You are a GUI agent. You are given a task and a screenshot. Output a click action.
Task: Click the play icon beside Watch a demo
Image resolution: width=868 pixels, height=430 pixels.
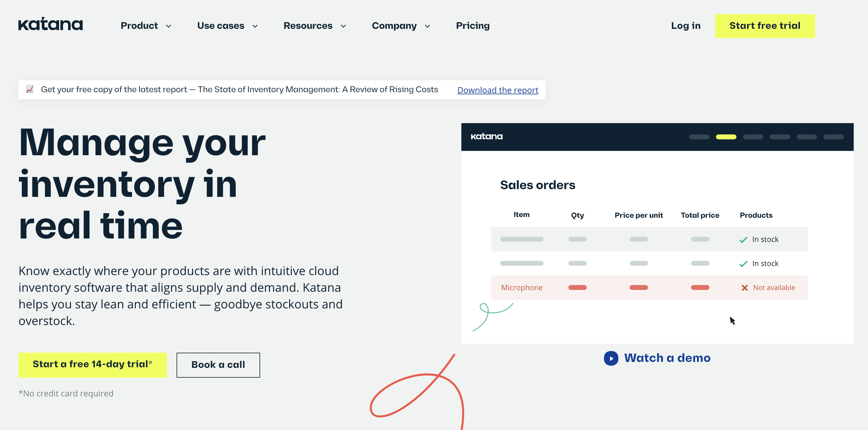click(x=611, y=358)
